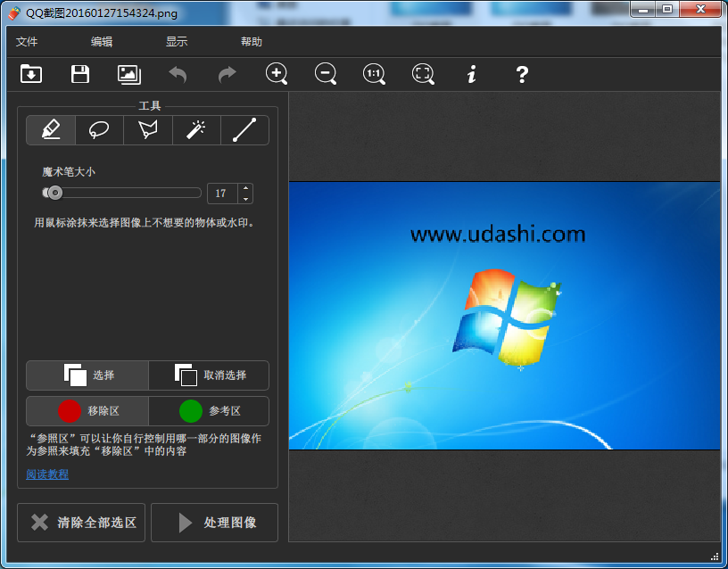
Task: Open the 文件 menu
Action: pyautogui.click(x=27, y=42)
